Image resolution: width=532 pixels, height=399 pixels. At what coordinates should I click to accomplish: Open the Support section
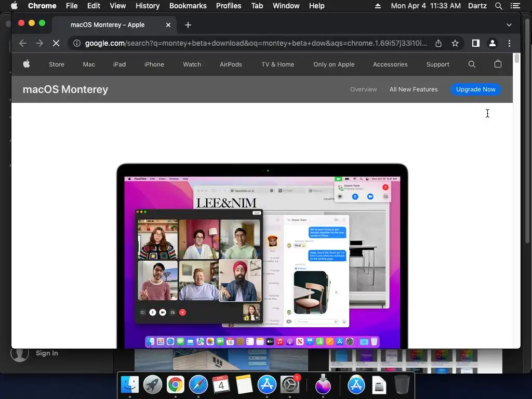click(437, 64)
